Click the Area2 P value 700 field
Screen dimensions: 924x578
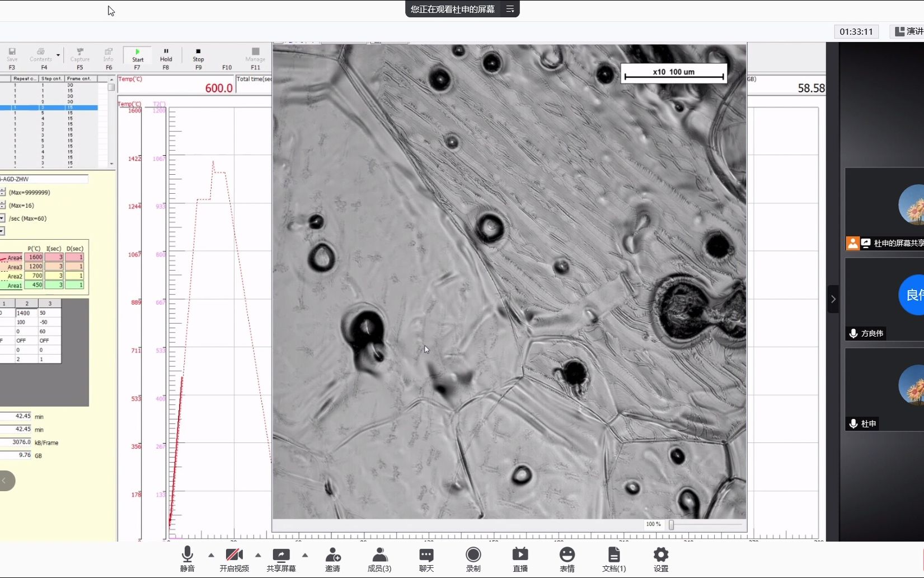tap(34, 276)
